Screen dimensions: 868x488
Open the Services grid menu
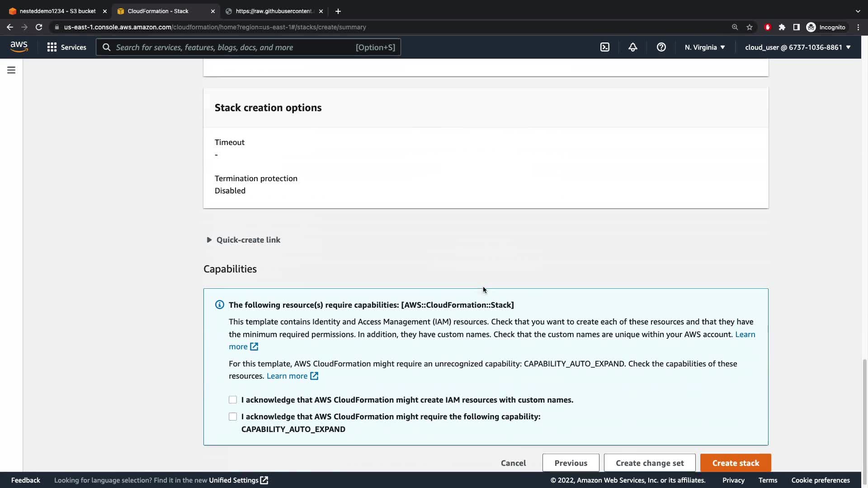coord(66,47)
